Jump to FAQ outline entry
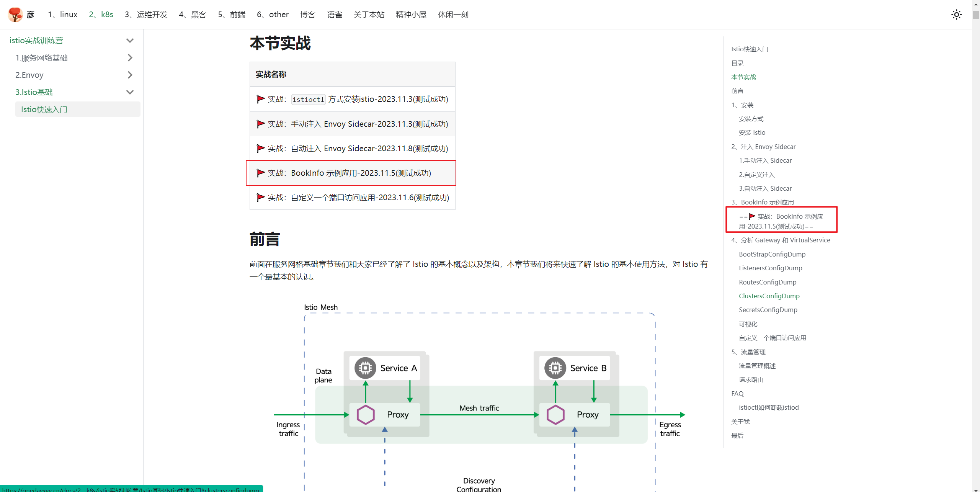Image resolution: width=980 pixels, height=492 pixels. point(737,394)
